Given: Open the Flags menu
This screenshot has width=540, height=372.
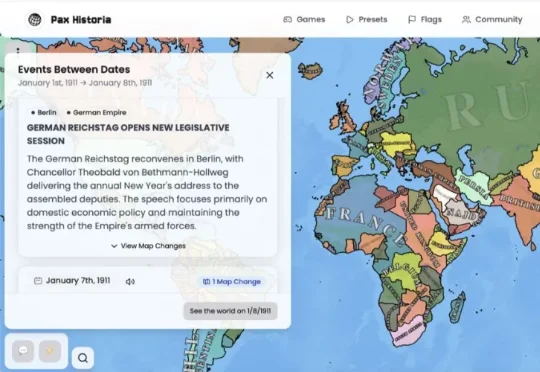Looking at the screenshot, I should coord(425,20).
